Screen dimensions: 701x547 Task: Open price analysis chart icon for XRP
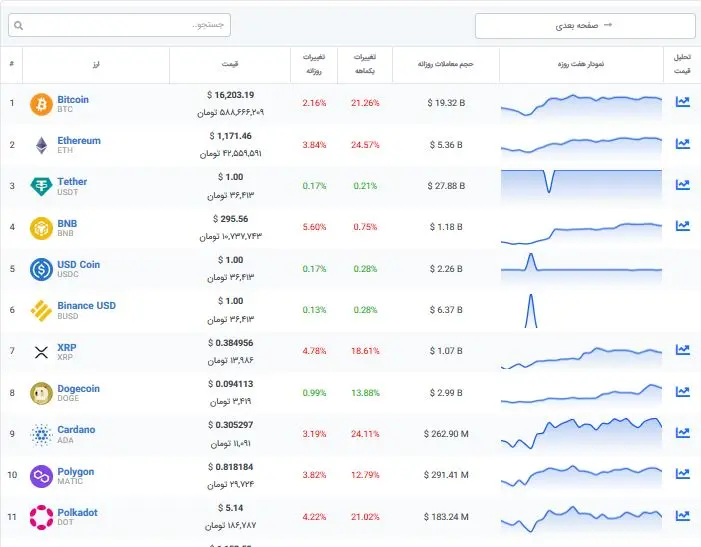click(682, 349)
